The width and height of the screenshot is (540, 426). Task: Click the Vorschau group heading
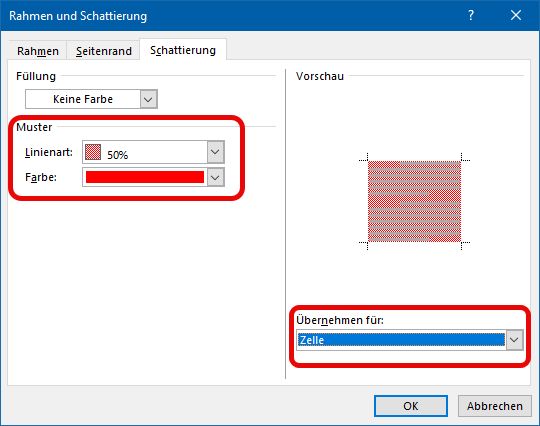[320, 76]
